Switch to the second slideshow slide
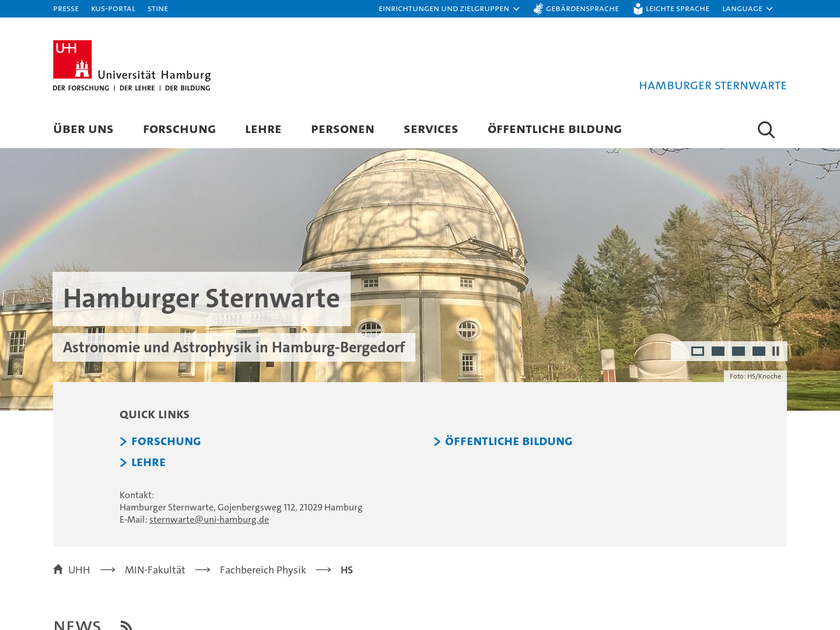 click(718, 351)
